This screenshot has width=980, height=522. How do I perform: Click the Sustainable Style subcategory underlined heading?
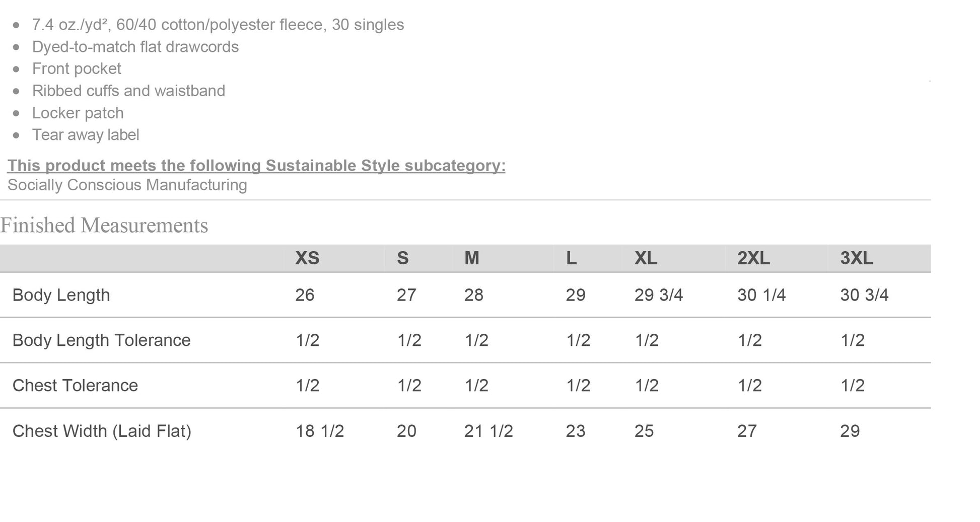[x=256, y=166]
